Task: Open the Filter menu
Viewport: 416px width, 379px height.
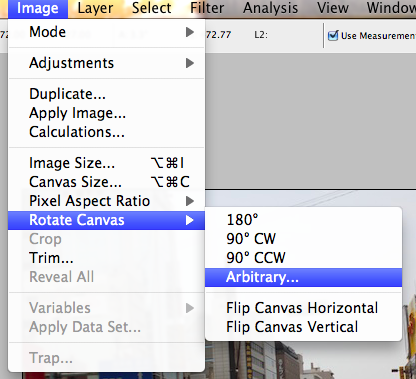Action: coord(207,9)
